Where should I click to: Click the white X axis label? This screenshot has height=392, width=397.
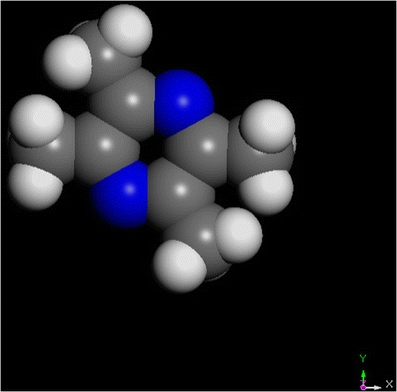point(389,384)
